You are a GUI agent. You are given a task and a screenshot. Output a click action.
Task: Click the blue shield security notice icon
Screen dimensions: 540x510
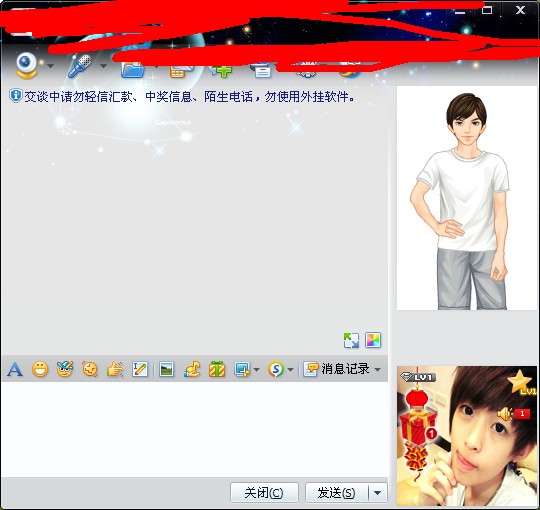tap(15, 96)
